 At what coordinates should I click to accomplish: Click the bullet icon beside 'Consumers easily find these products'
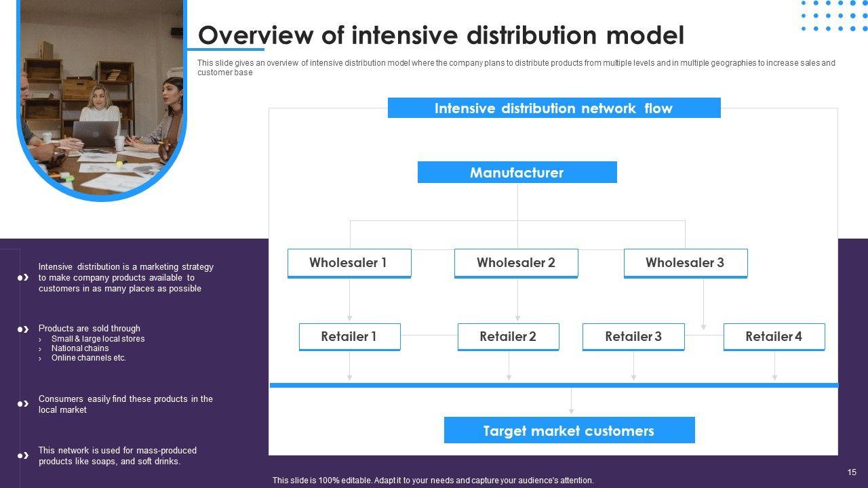coord(24,404)
